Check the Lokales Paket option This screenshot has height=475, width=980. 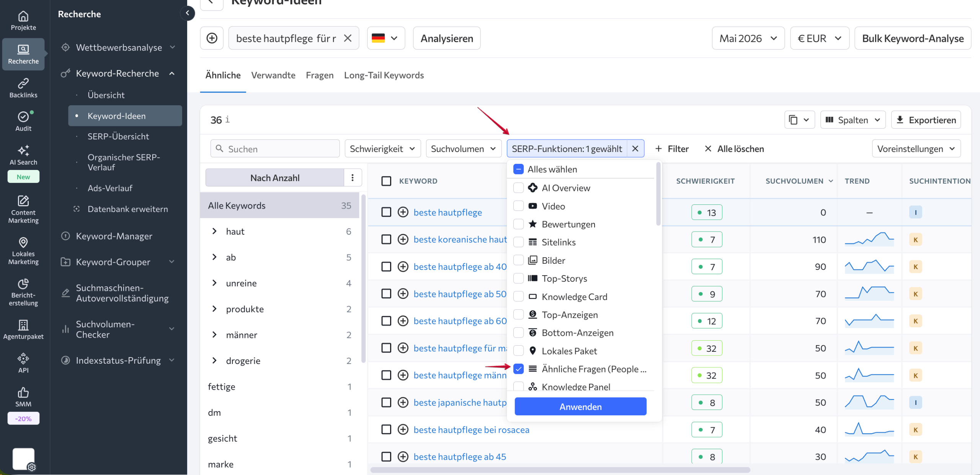click(x=518, y=351)
